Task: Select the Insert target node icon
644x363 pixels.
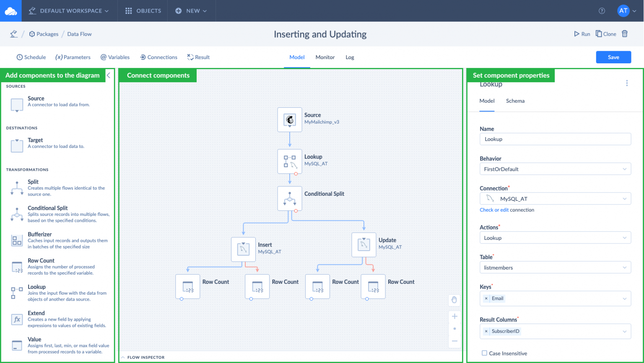Action: pos(243,249)
